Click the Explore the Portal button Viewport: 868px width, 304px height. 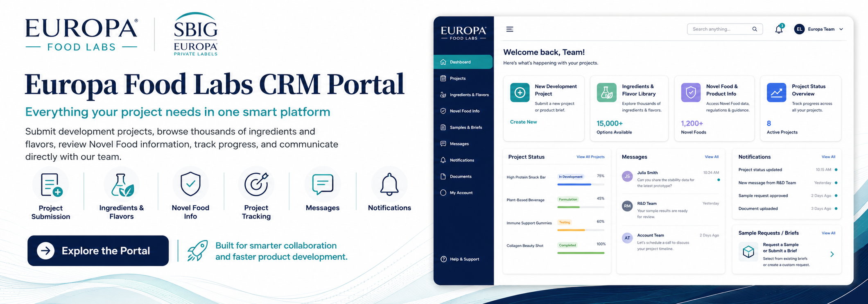coord(98,251)
